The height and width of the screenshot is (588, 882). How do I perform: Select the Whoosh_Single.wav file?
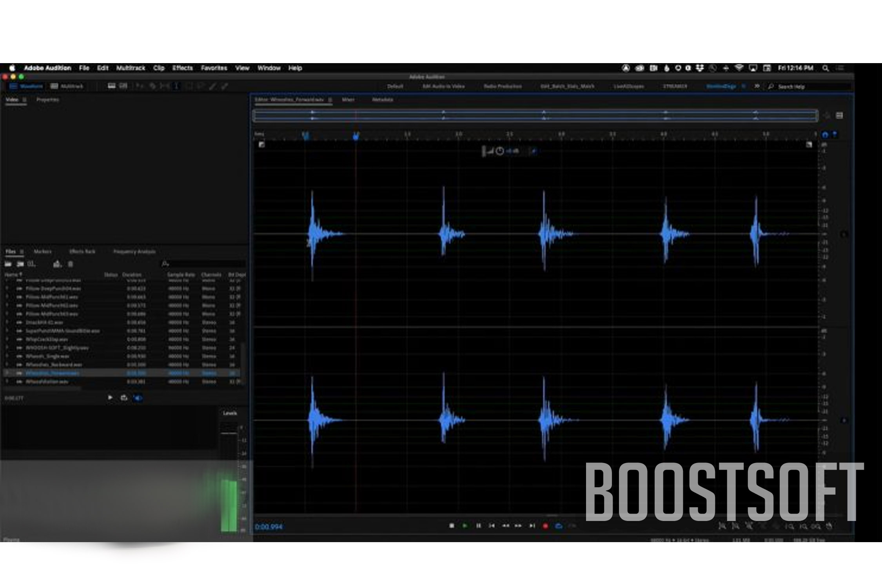pyautogui.click(x=47, y=356)
